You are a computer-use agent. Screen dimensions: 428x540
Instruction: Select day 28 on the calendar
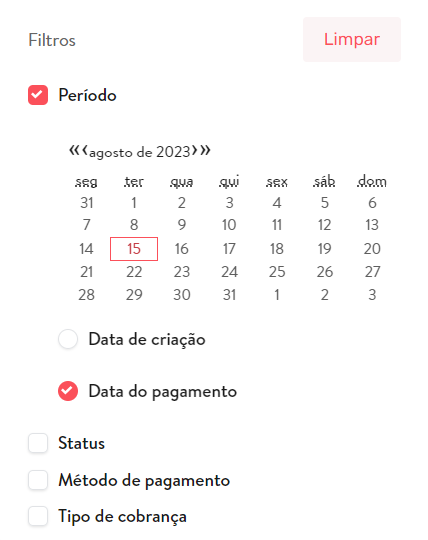click(x=86, y=295)
